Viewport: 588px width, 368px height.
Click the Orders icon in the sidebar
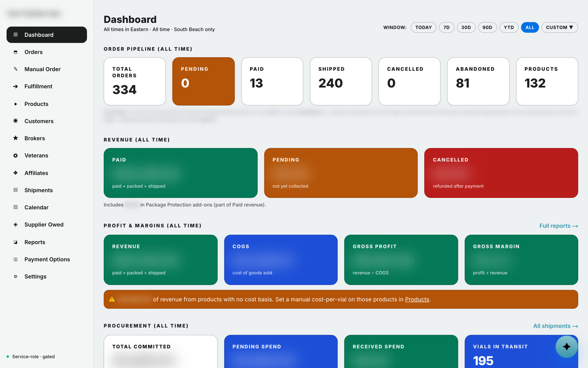click(15, 52)
